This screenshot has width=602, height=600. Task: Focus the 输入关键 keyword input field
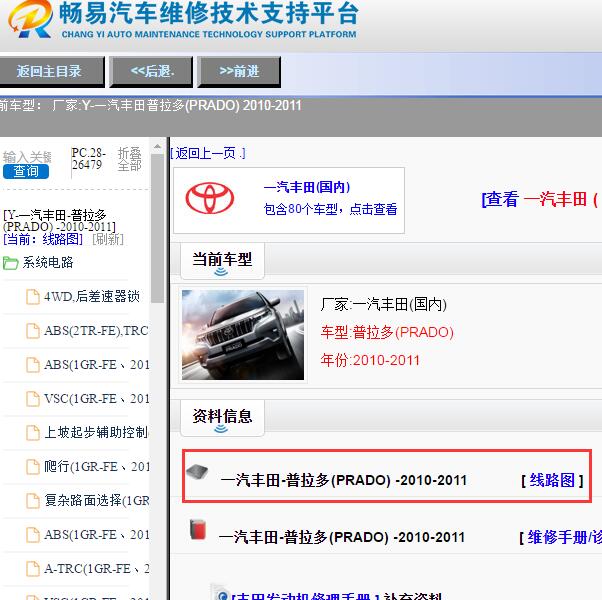tap(27, 157)
